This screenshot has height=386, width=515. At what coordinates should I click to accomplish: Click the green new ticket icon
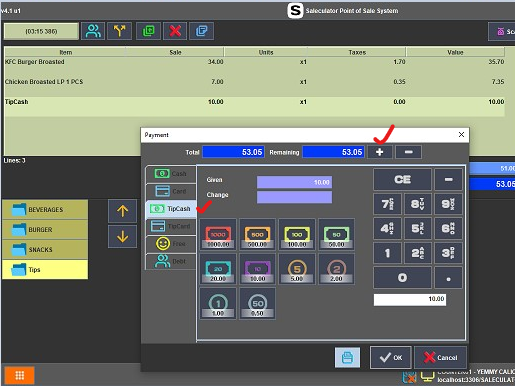[x=148, y=31]
